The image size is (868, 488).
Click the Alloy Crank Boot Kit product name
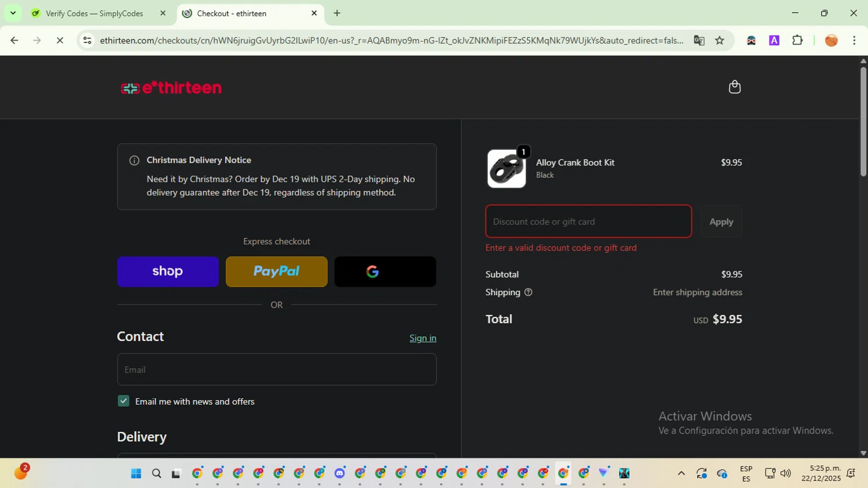pos(575,163)
